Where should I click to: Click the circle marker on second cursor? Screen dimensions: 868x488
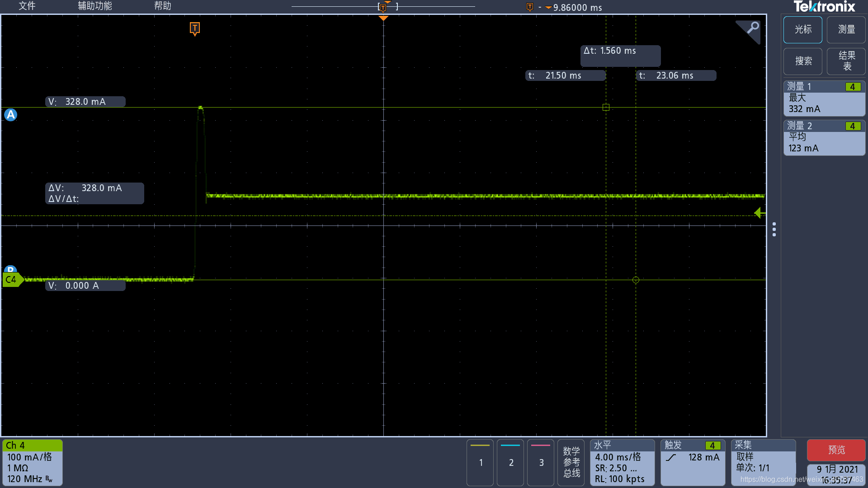(x=636, y=280)
